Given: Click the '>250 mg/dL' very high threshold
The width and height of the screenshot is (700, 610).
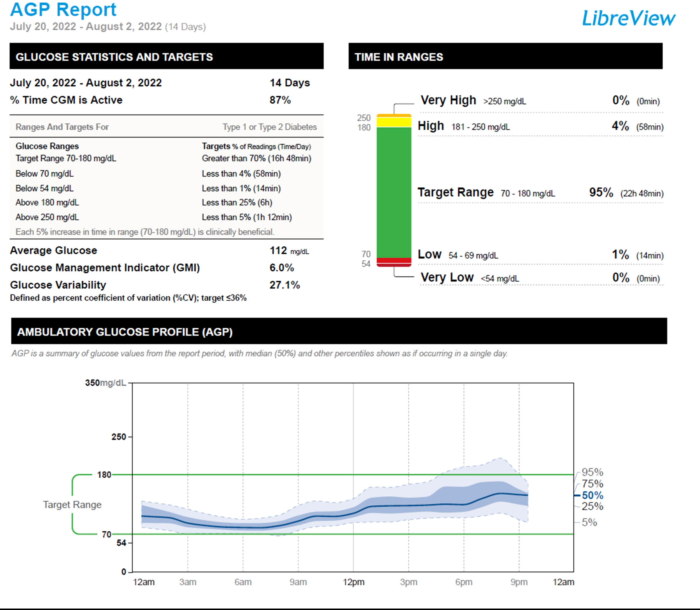Looking at the screenshot, I should (x=504, y=101).
